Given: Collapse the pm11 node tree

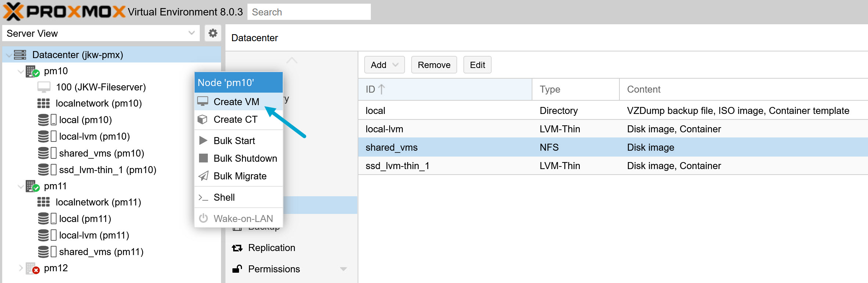Looking at the screenshot, I should tap(21, 186).
